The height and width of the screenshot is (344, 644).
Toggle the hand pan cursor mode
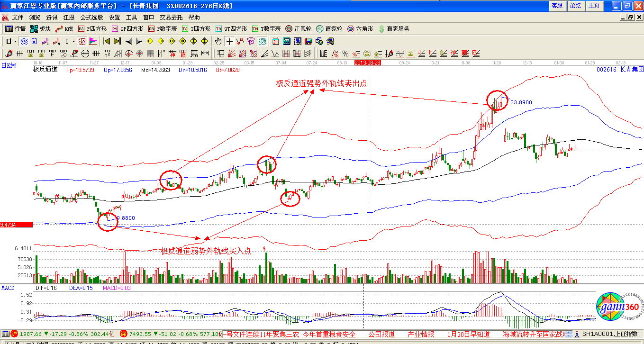[218, 41]
